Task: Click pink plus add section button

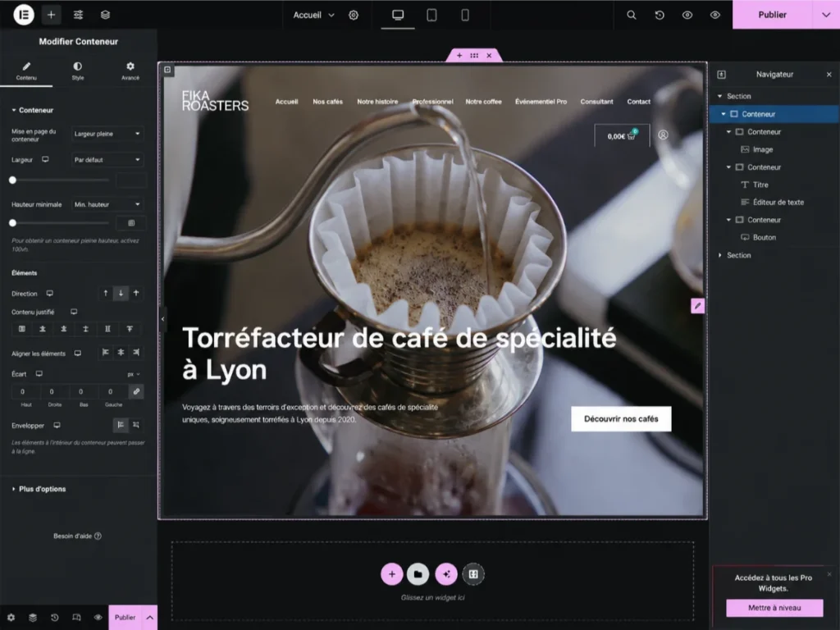Action: point(391,573)
